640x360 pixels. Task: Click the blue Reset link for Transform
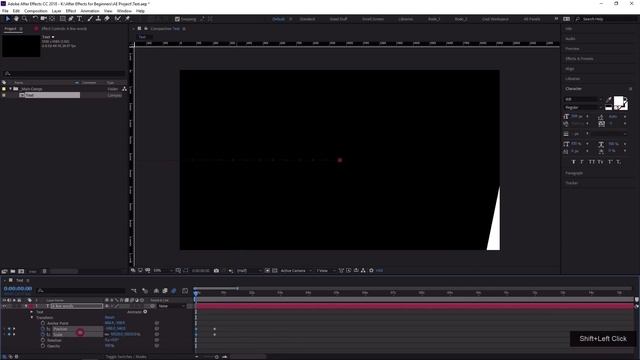pyautogui.click(x=110, y=318)
